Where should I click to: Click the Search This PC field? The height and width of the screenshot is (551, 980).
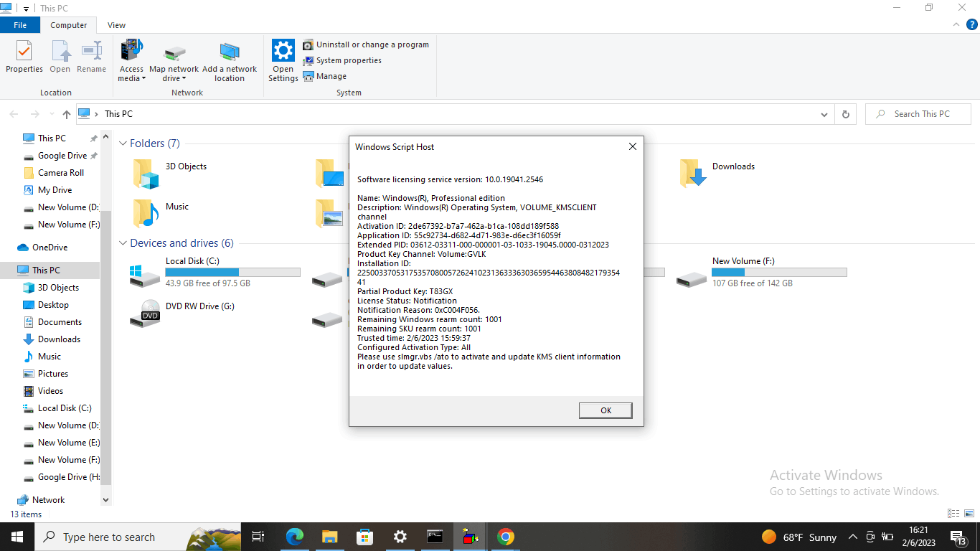coord(918,114)
